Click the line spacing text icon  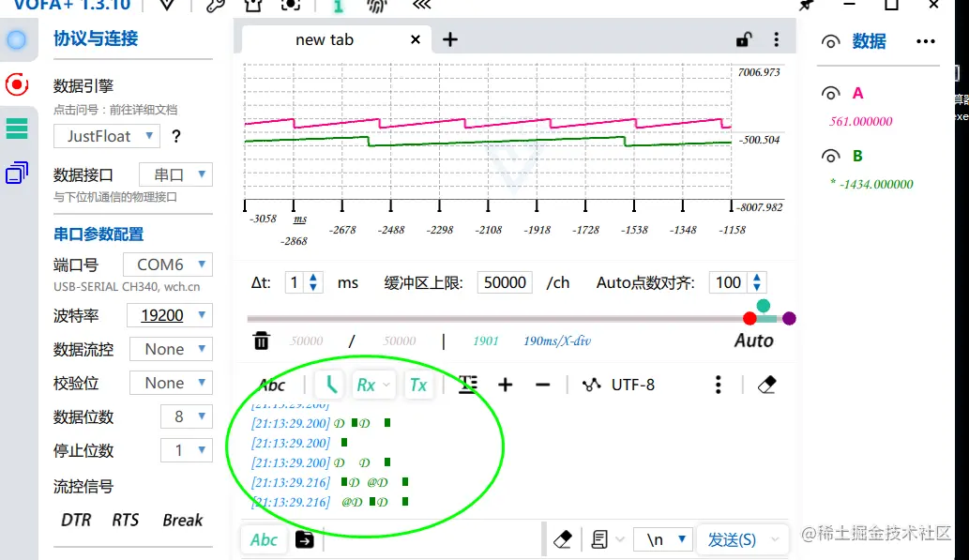coord(468,385)
